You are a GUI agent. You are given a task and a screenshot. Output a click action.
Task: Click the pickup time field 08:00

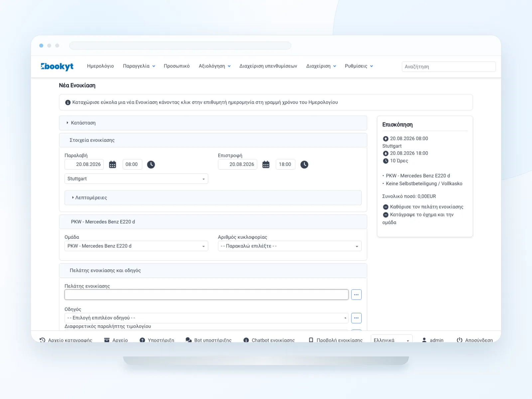click(x=132, y=164)
